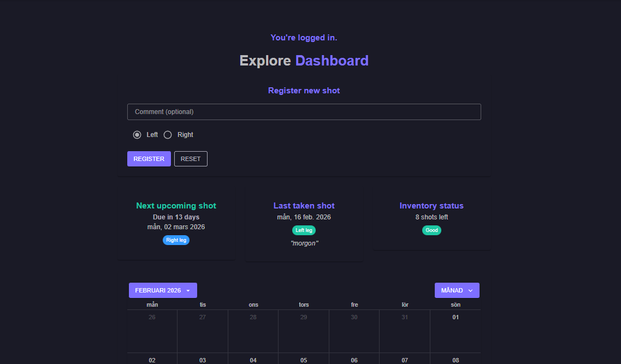Click the chevron icon on MÅNAD button
The width and height of the screenshot is (621, 364).
click(470, 291)
